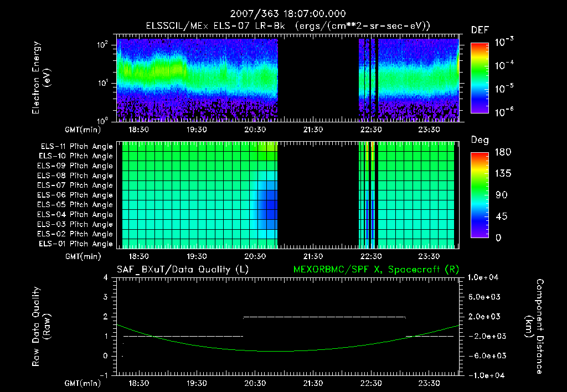The height and width of the screenshot is (392, 567).
Task: Select the Raw Data Quality (Raw) axis label
Action: [x=41, y=327]
